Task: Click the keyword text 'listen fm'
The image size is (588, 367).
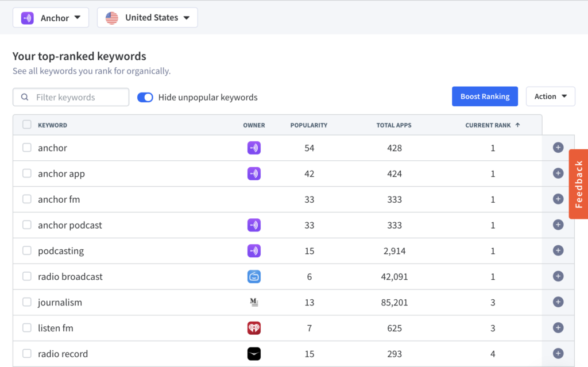Action: click(56, 328)
